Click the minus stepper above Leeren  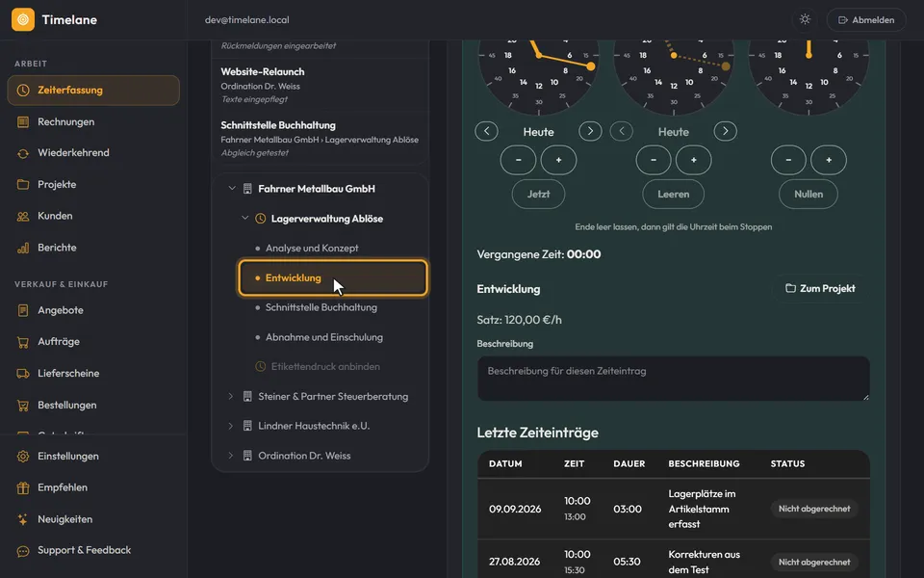coord(653,160)
